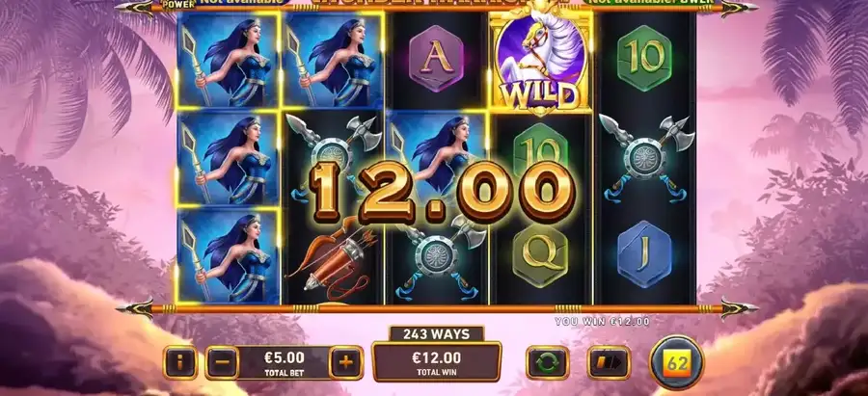868x396 pixels.
Task: Toggle the turbo spin mode button
Action: click(609, 363)
